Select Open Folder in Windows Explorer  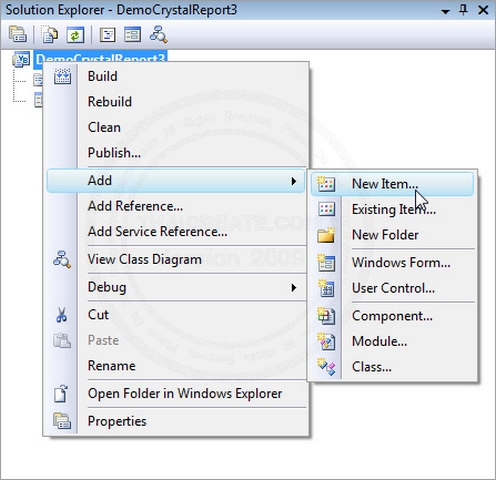[185, 394]
